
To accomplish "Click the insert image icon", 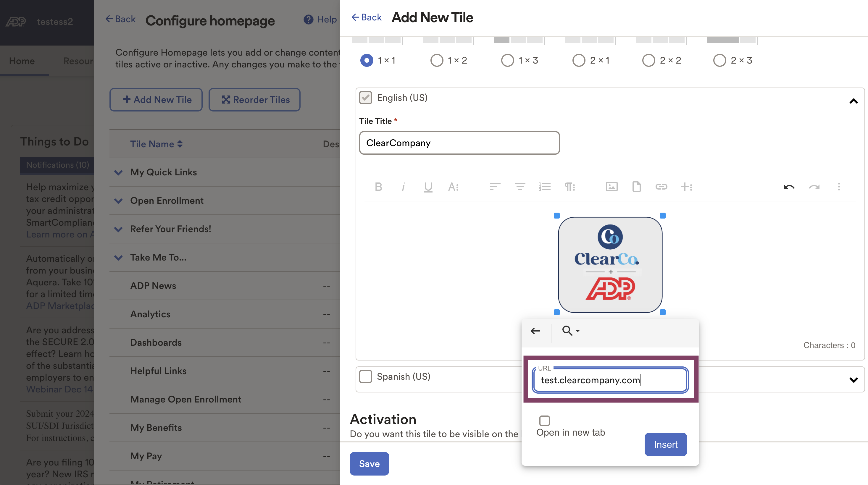I will pyautogui.click(x=612, y=187).
